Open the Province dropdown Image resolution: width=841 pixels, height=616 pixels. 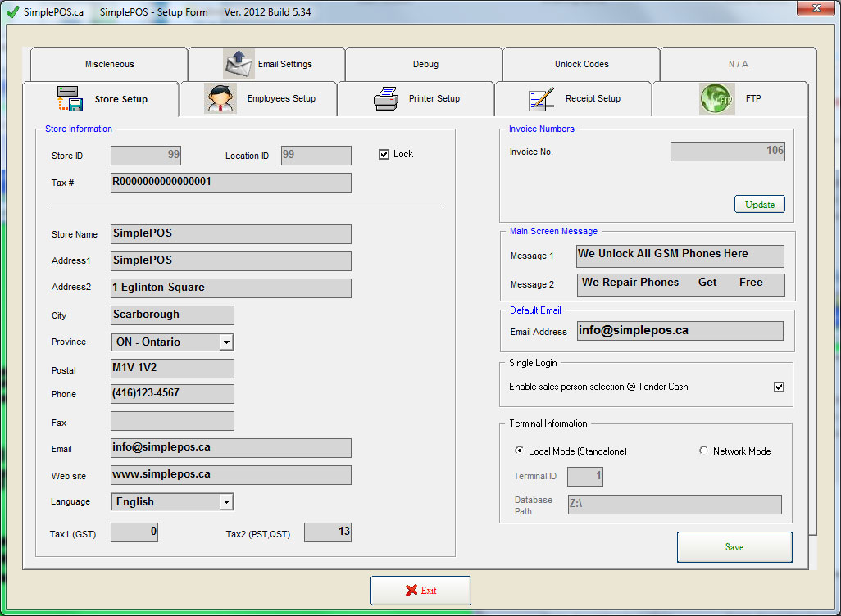[226, 342]
